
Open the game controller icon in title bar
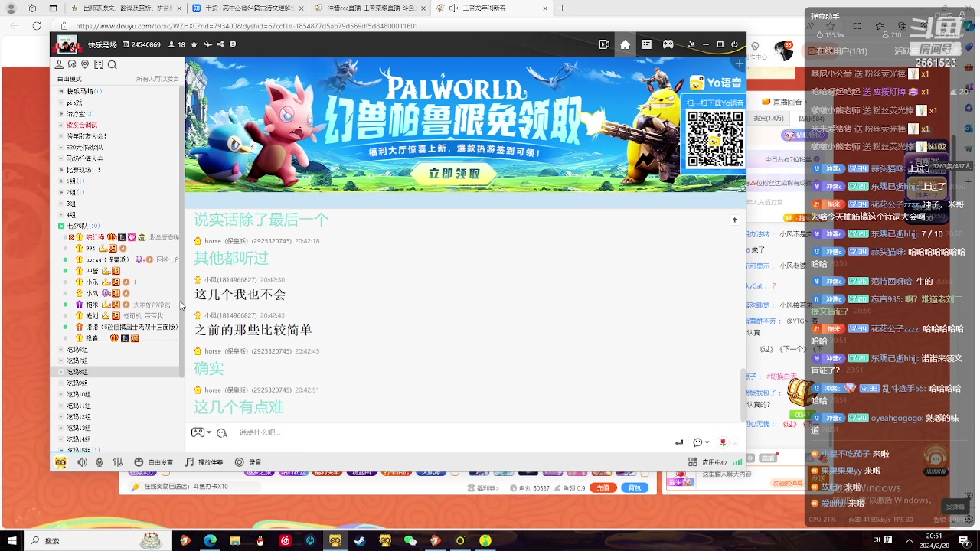(668, 44)
